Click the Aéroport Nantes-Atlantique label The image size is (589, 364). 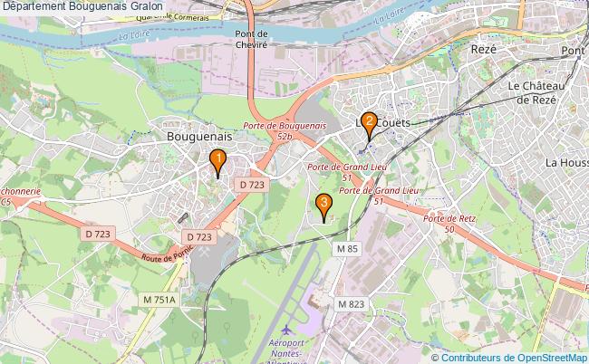click(x=286, y=353)
